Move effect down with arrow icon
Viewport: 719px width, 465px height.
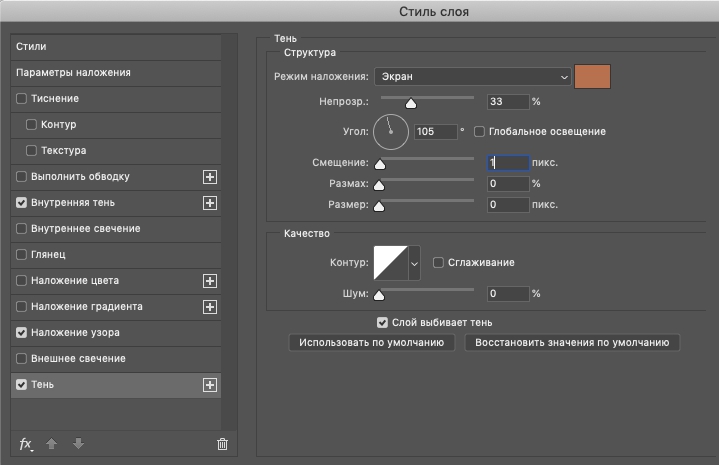pos(78,443)
